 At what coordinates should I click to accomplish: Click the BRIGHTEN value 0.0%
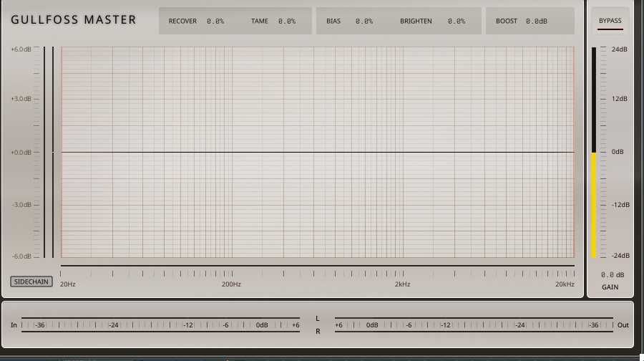[457, 21]
